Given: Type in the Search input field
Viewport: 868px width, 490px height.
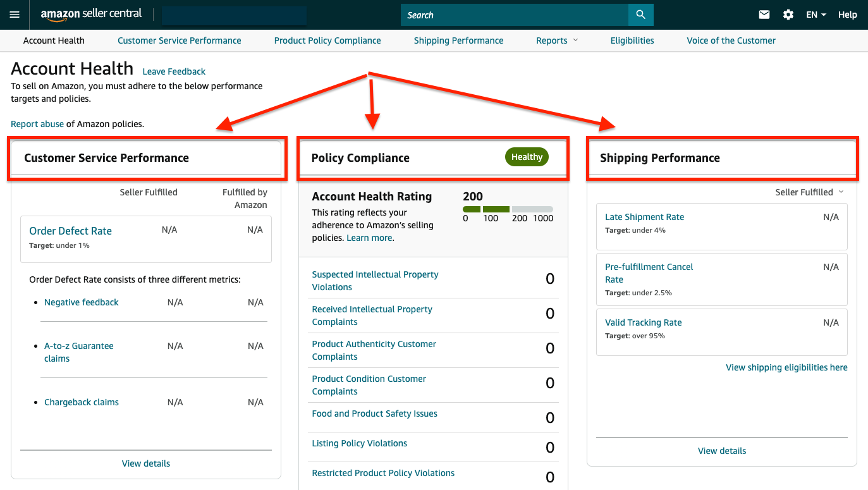Looking at the screenshot, I should tap(514, 15).
